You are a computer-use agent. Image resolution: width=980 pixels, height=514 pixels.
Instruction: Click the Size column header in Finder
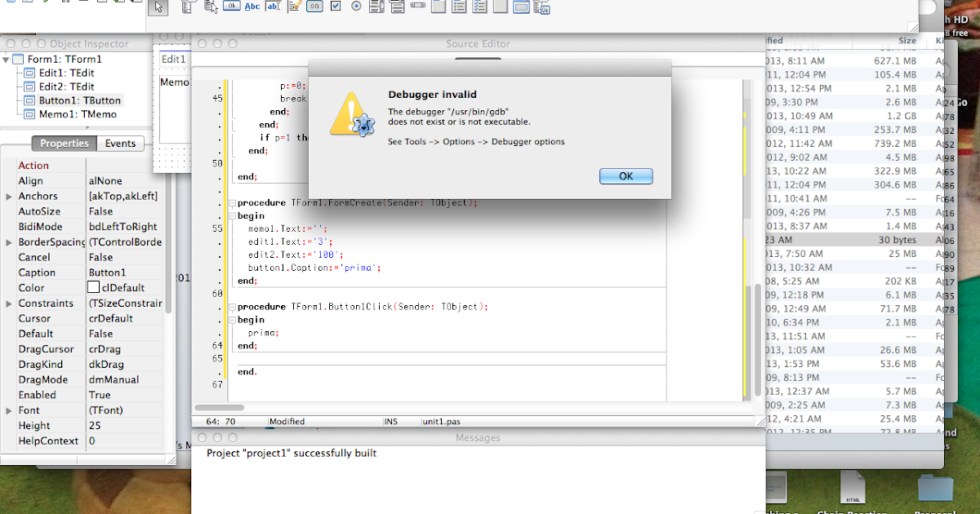click(x=907, y=40)
